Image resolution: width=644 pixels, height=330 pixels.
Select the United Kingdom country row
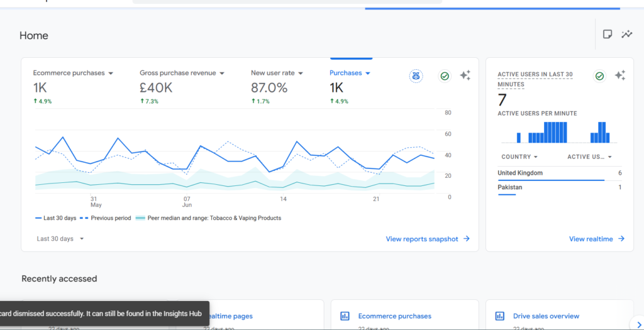tap(559, 173)
